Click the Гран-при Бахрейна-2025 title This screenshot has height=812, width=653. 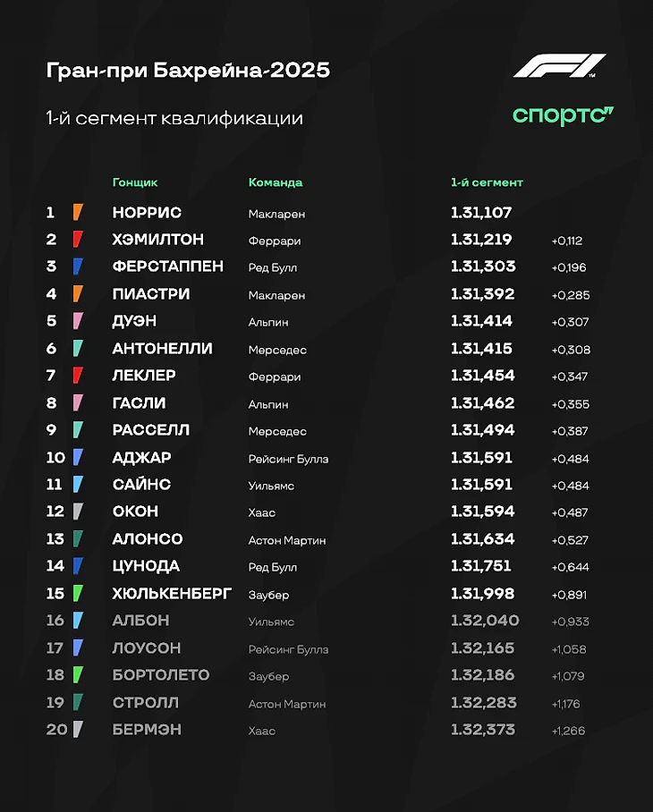(188, 70)
